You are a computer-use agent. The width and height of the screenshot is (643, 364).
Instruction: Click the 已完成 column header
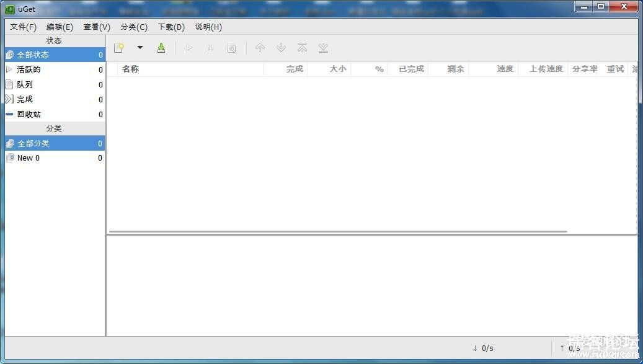coord(408,69)
